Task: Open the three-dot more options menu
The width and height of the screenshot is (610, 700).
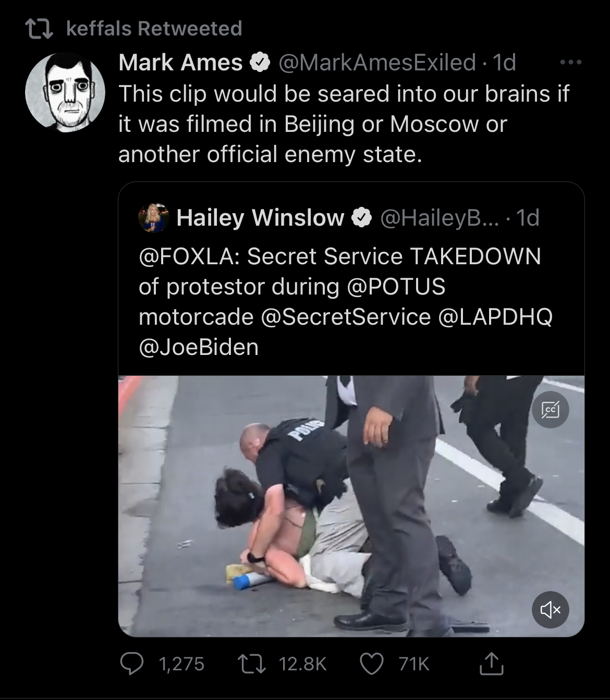Action: [571, 63]
